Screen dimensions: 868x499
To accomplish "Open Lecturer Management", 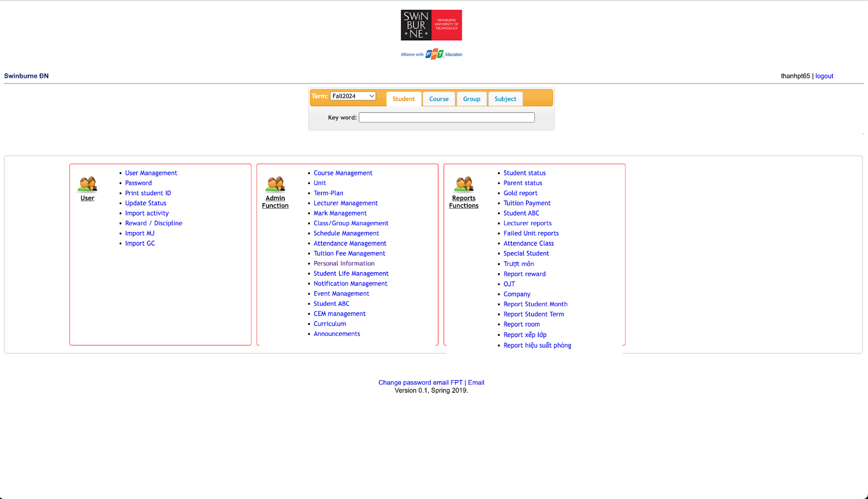I will pyautogui.click(x=346, y=203).
